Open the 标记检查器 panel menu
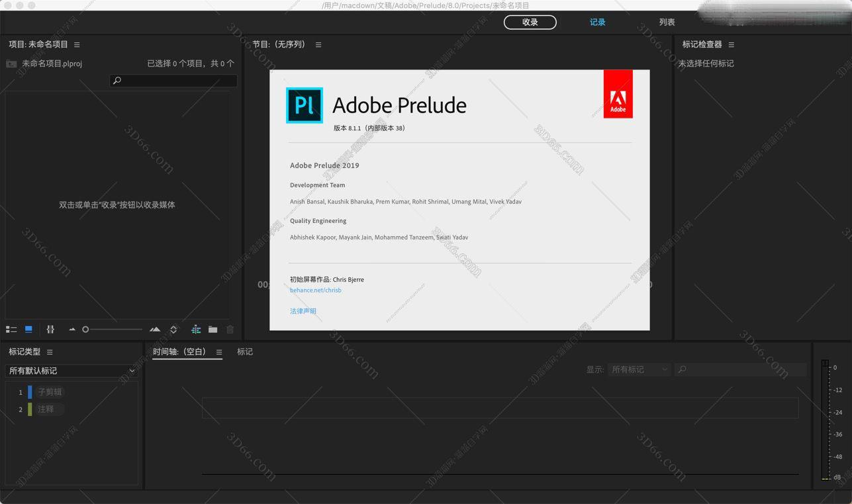 [732, 45]
